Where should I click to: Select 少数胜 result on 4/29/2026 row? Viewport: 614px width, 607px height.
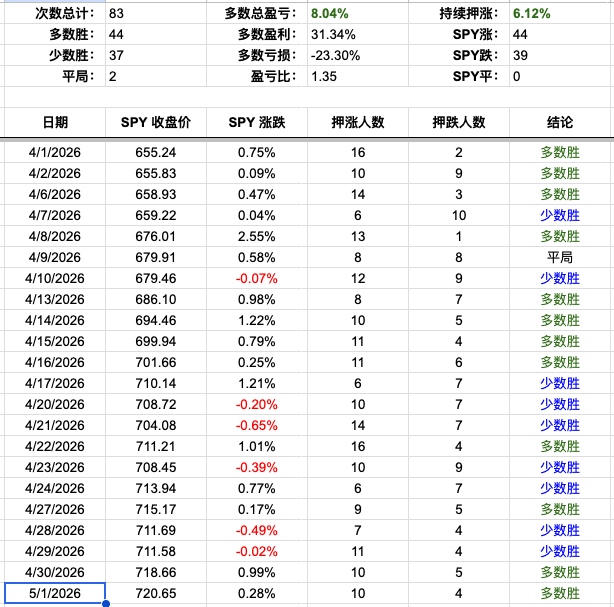[560, 551]
